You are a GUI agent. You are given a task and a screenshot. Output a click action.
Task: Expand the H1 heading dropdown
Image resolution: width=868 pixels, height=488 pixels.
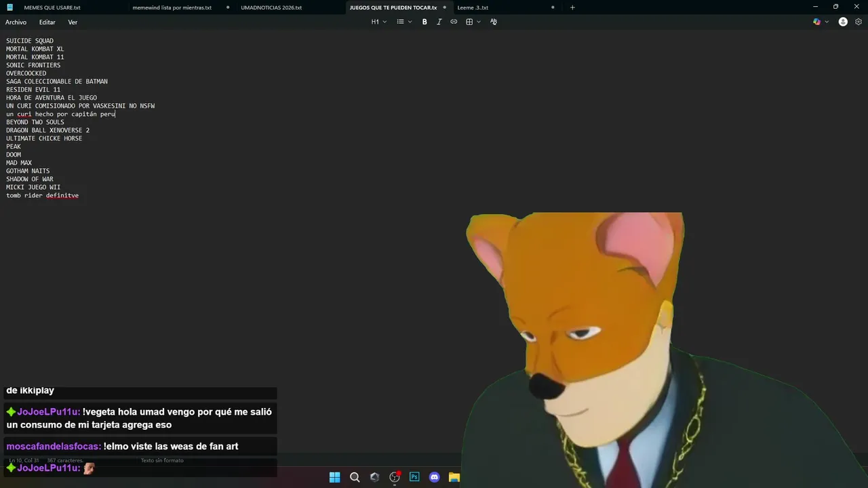(378, 22)
